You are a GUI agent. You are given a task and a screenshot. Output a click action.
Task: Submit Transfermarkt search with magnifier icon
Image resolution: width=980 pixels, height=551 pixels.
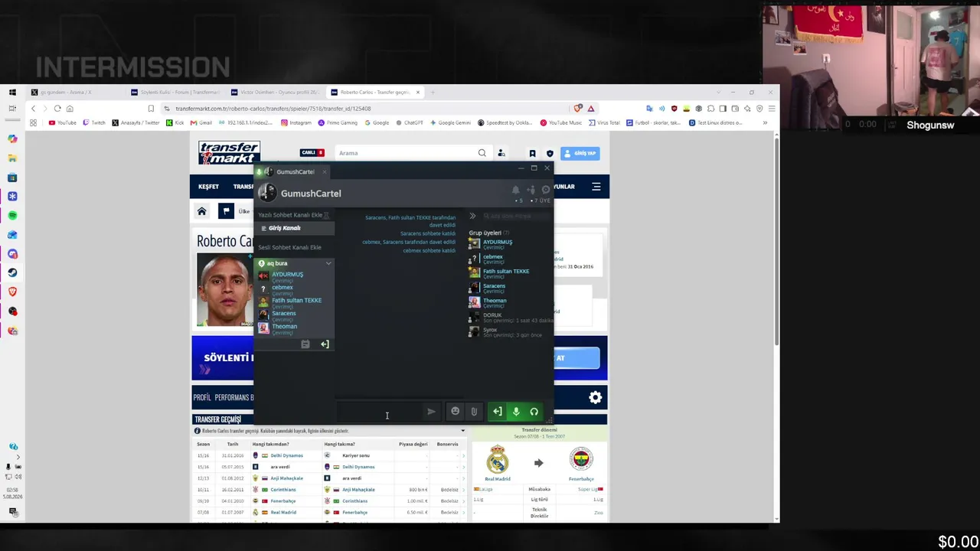(x=482, y=153)
